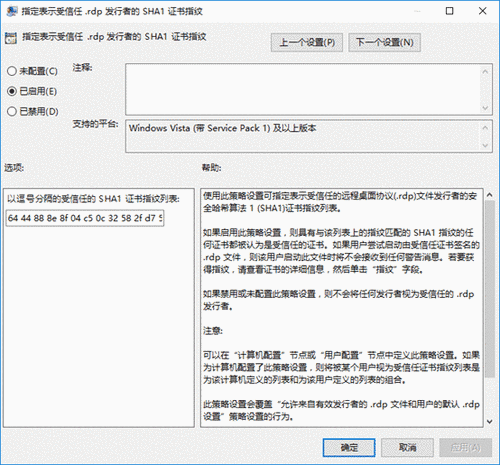Click help panel scroll down arrow
Screen dimensions: 500x465
pyautogui.click(x=489, y=422)
